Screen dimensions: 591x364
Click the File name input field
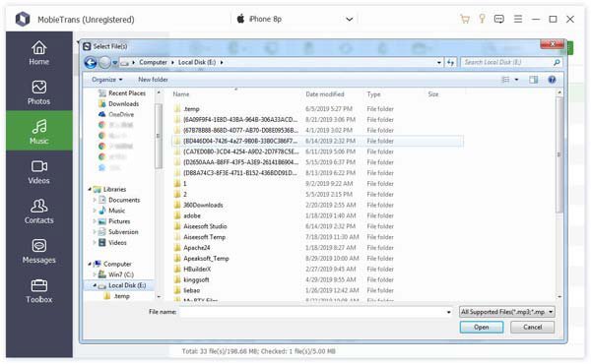coord(315,312)
